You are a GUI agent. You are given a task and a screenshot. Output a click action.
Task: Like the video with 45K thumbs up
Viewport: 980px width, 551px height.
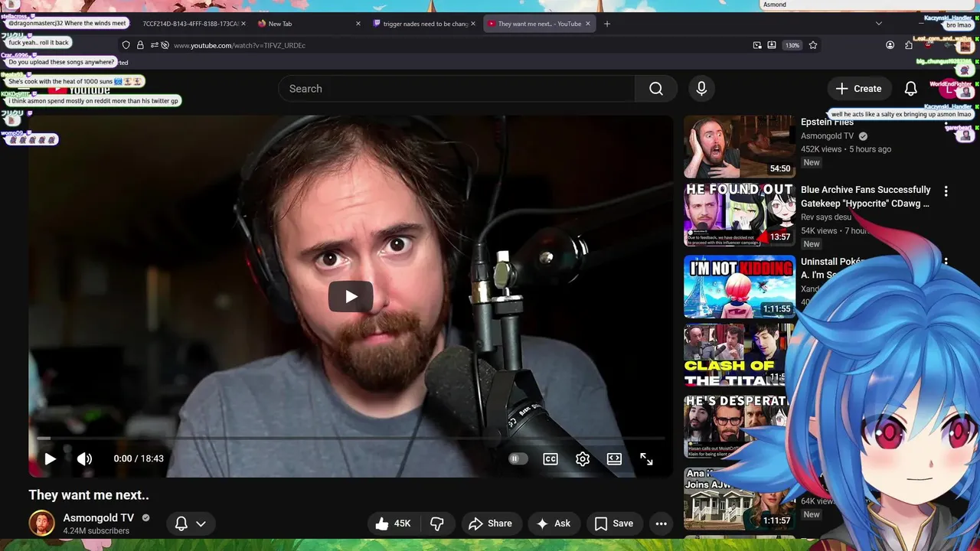tap(392, 523)
